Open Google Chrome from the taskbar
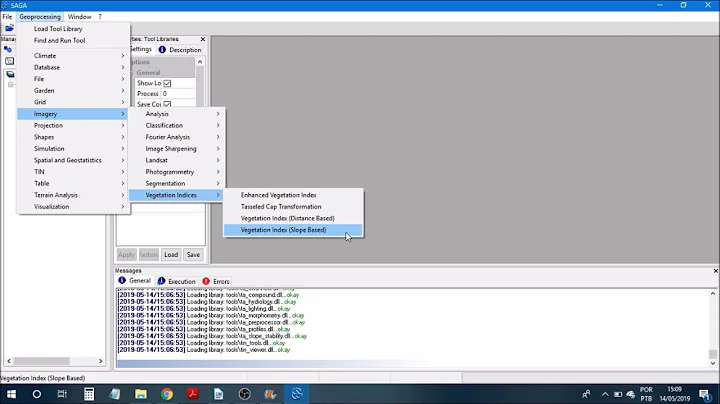Image resolution: width=720 pixels, height=404 pixels. coord(167,394)
